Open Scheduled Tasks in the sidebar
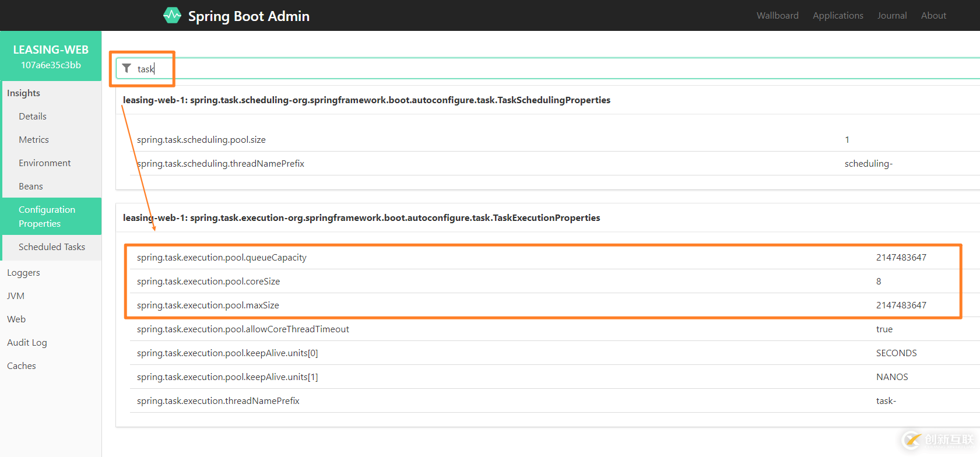980x457 pixels. [x=52, y=247]
